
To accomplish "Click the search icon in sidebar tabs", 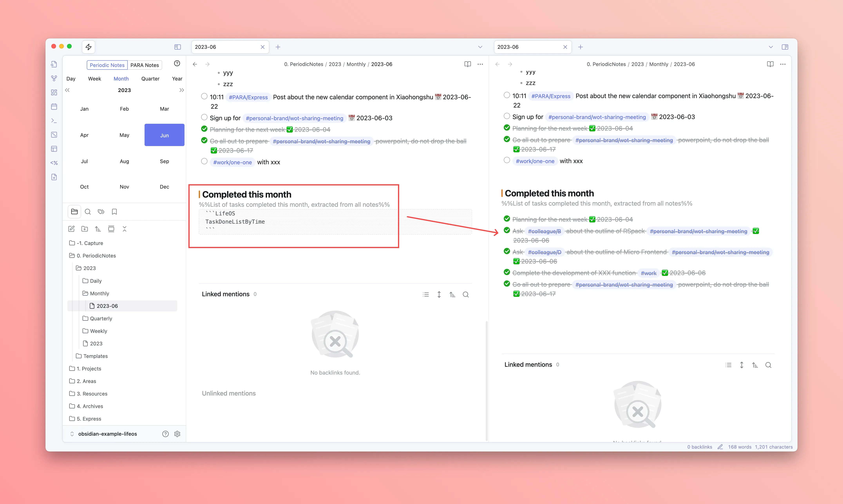I will click(88, 212).
